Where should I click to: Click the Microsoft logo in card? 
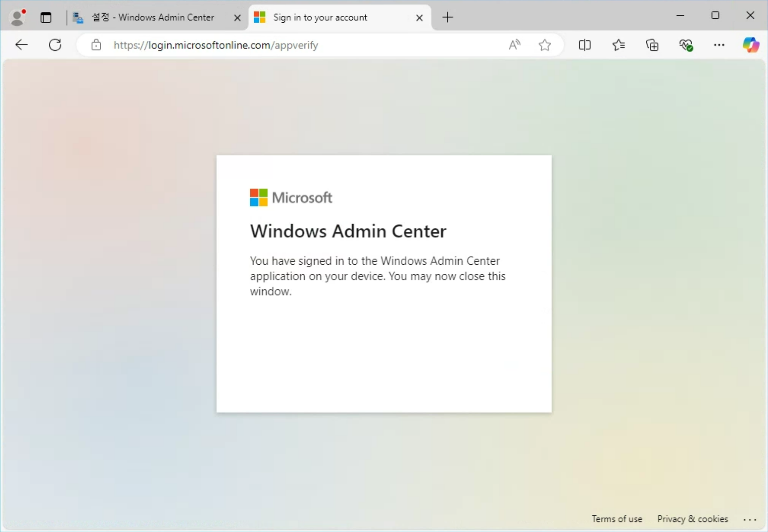pyautogui.click(x=291, y=197)
